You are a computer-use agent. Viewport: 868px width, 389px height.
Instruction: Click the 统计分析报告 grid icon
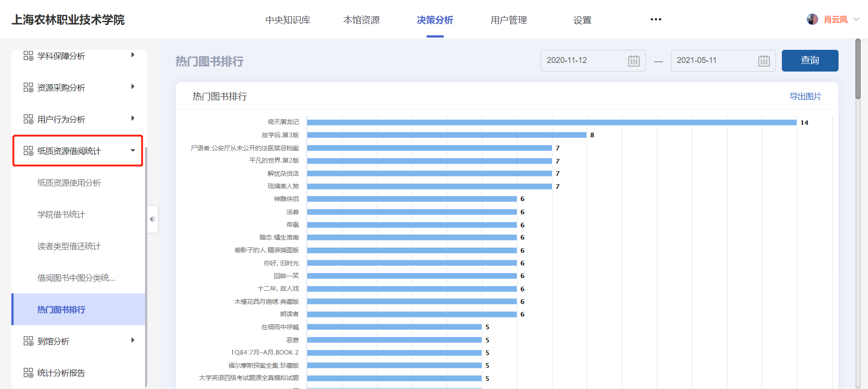pos(28,373)
